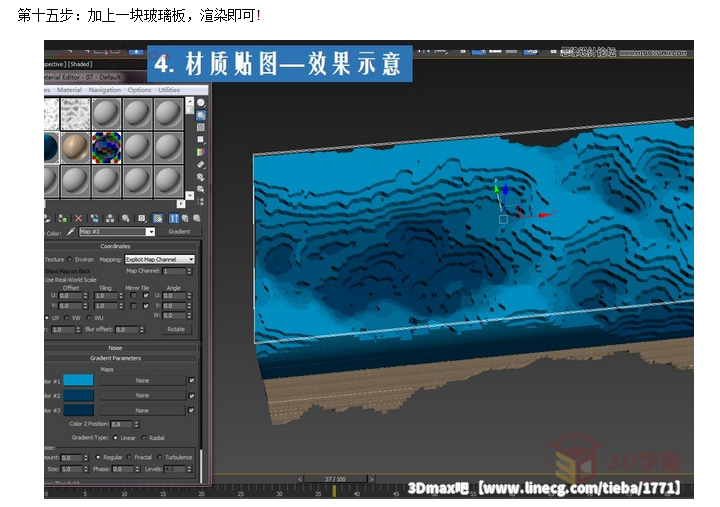Click the Color 2 Position input field

click(122, 424)
